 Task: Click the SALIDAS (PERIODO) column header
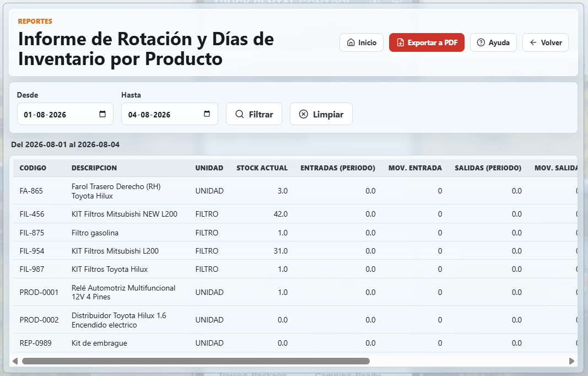(x=488, y=168)
